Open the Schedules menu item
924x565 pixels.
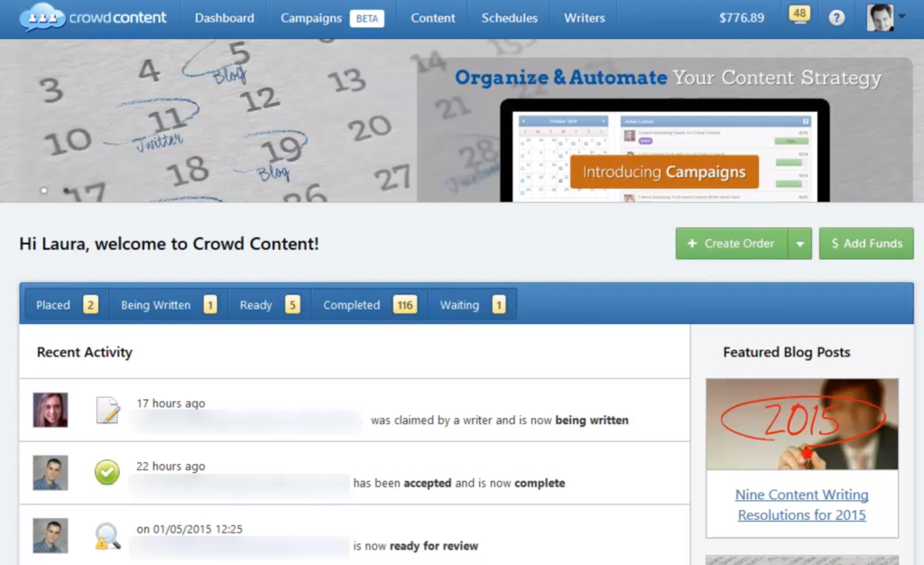pyautogui.click(x=509, y=18)
